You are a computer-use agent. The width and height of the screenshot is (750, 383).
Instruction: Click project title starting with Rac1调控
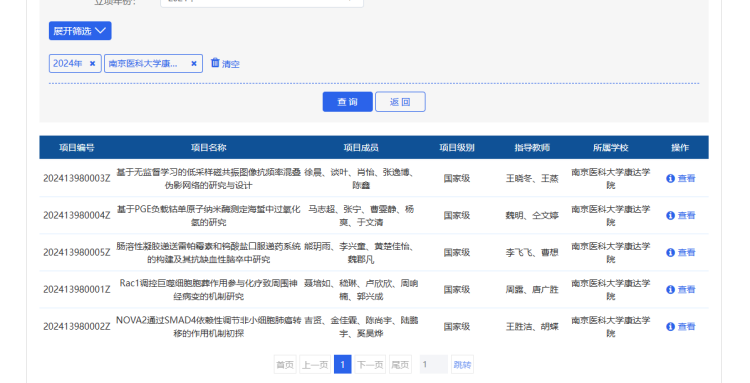point(209,290)
